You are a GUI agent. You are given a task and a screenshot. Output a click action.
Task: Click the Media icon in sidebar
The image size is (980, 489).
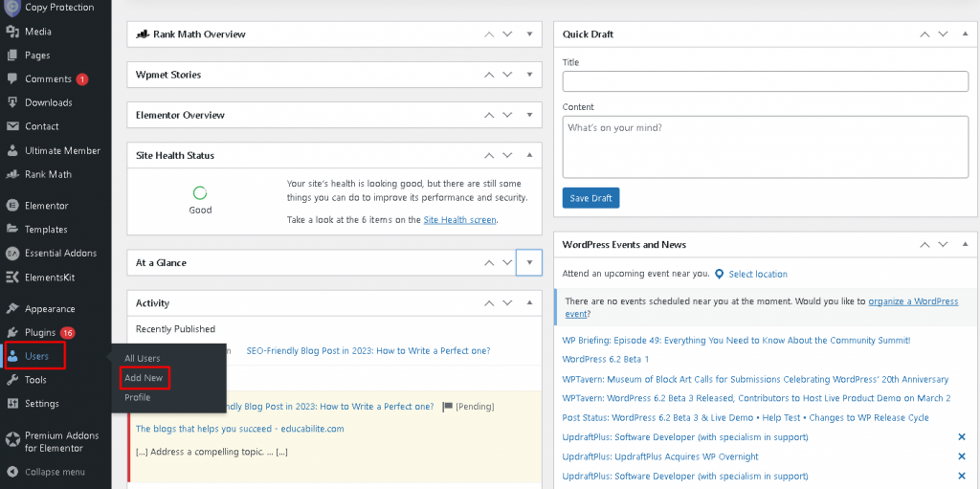(12, 32)
